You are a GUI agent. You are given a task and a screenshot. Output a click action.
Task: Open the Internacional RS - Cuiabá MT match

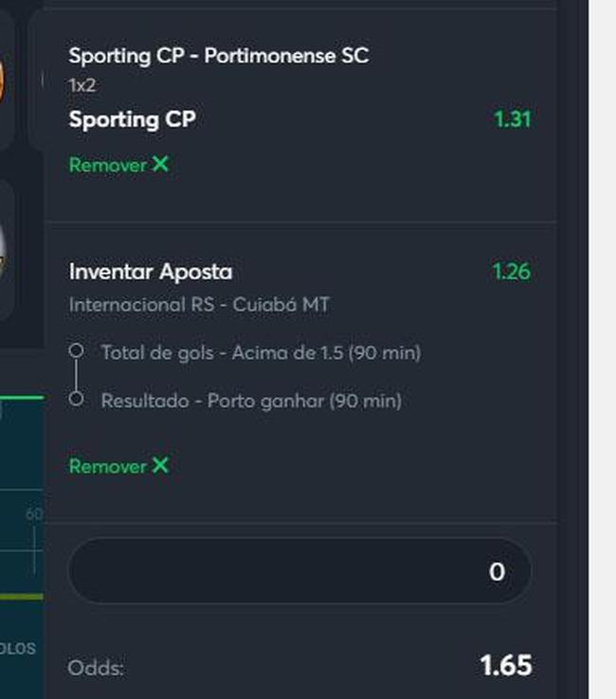pos(199,305)
